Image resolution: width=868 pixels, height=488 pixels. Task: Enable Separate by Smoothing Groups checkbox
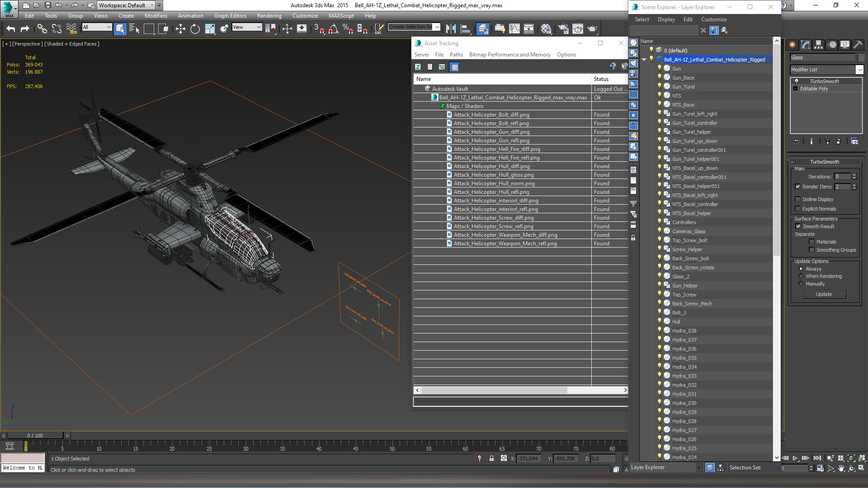coord(811,250)
